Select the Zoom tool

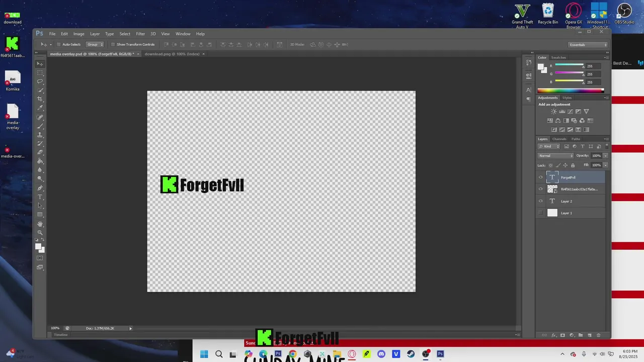[x=40, y=232]
